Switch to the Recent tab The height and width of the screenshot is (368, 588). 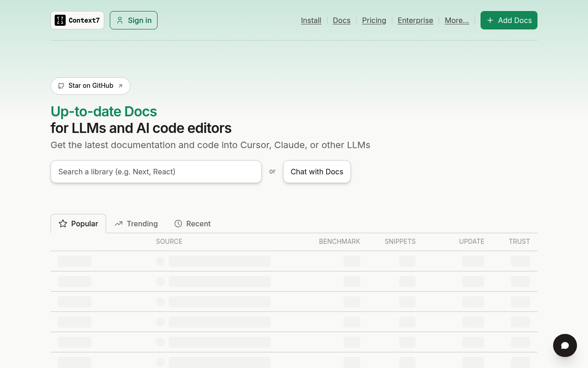coord(192,224)
